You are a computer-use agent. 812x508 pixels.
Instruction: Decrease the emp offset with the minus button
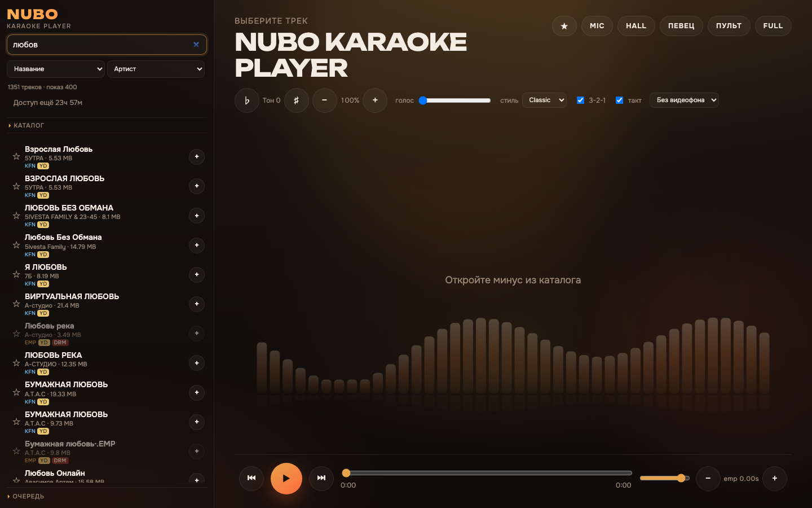point(708,479)
